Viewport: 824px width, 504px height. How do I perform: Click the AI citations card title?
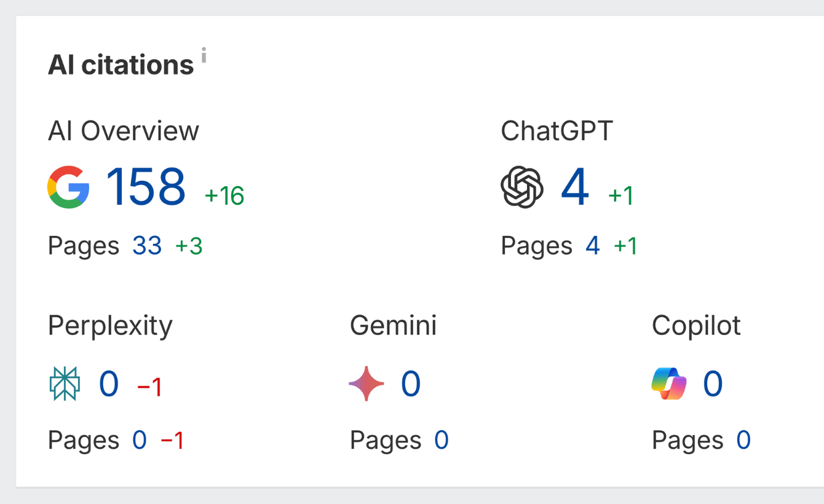click(121, 63)
